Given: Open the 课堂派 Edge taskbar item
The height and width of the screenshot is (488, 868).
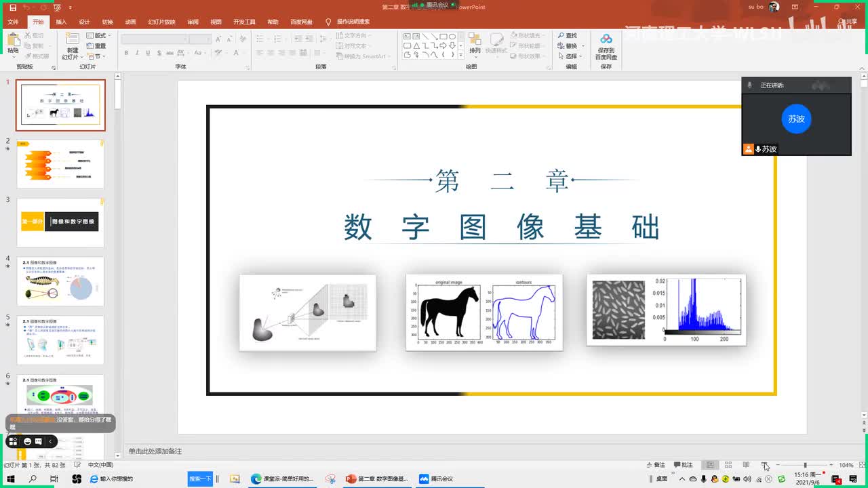Looking at the screenshot, I should click(282, 479).
